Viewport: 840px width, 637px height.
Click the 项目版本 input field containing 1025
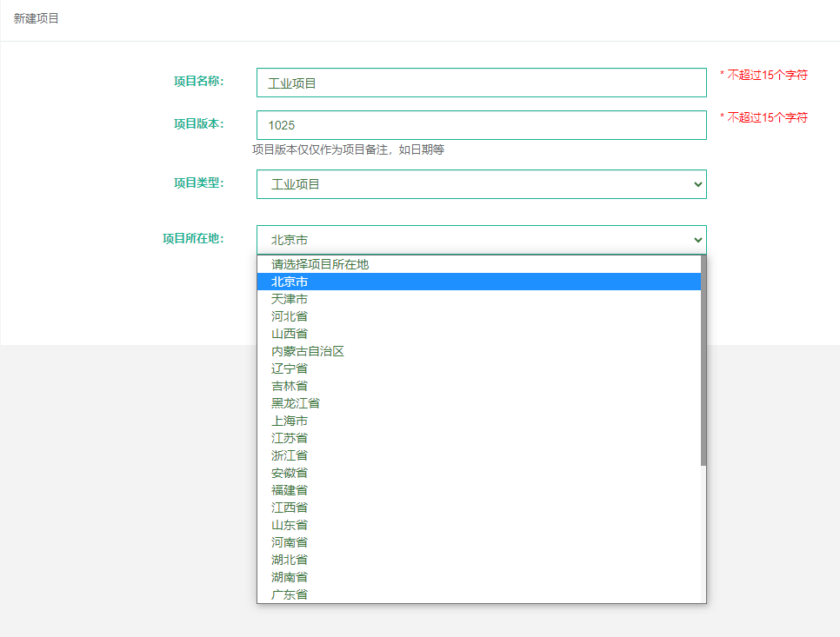pyautogui.click(x=481, y=125)
